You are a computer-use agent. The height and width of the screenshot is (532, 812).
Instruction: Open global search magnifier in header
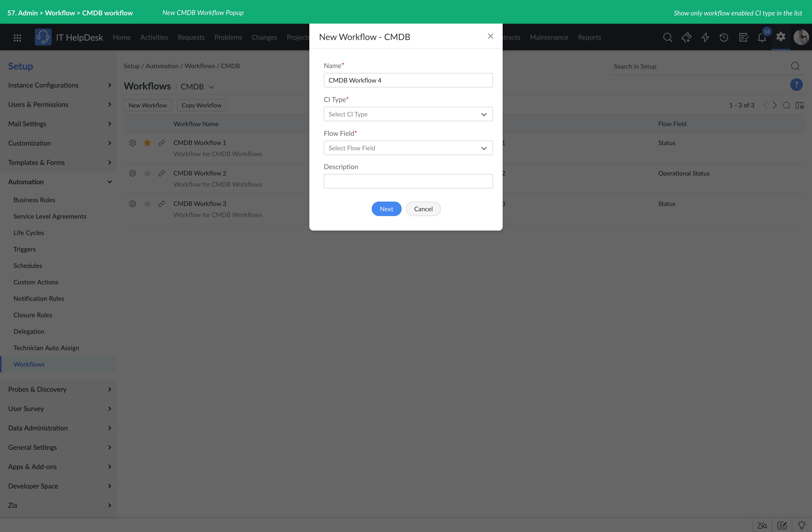click(668, 37)
